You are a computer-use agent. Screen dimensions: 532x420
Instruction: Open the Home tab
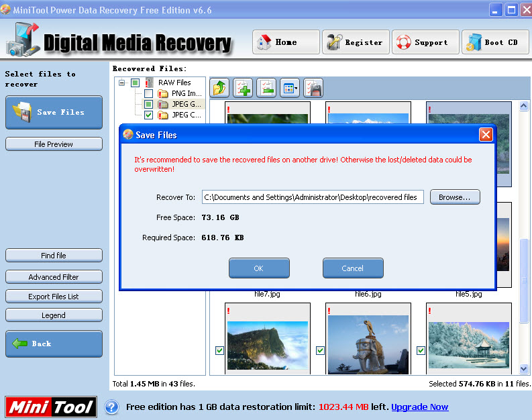[x=286, y=42]
